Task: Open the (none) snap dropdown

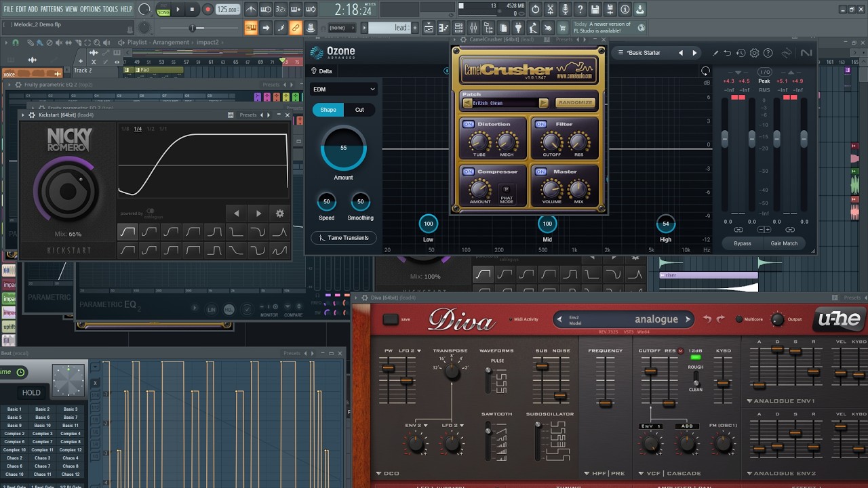Action: pos(342,28)
